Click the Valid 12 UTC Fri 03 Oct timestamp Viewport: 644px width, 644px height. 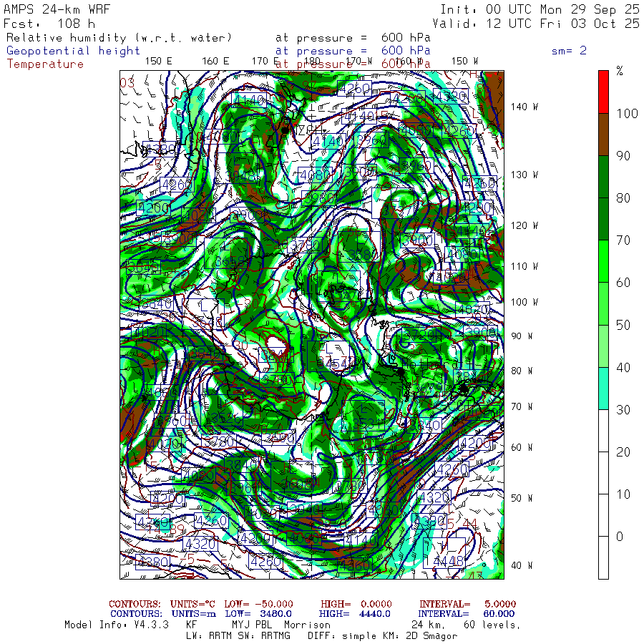point(536,24)
